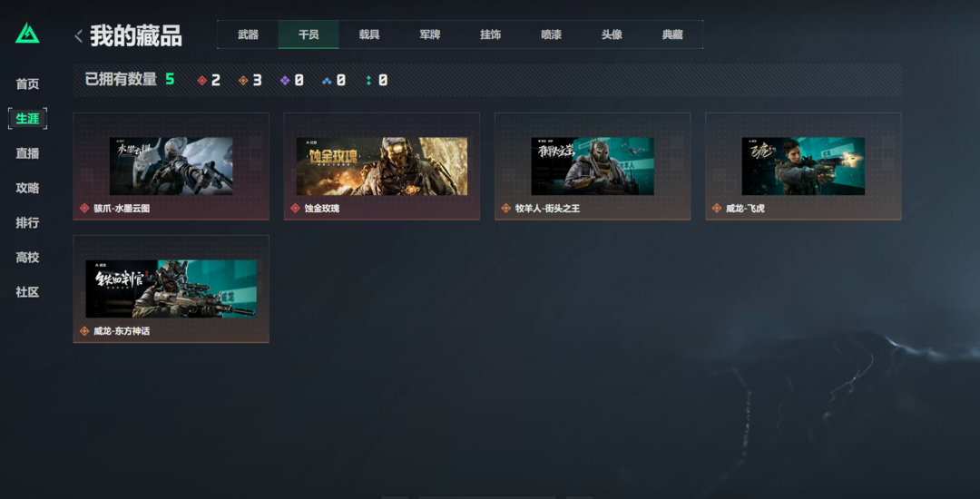Image resolution: width=980 pixels, height=499 pixels.
Task: Click the 牧羊人-街头之王 label text
Action: tap(547, 208)
